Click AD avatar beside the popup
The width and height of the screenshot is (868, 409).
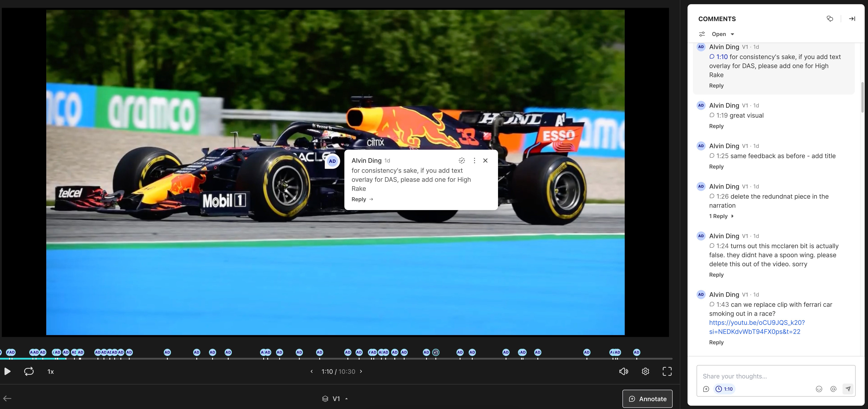332,161
